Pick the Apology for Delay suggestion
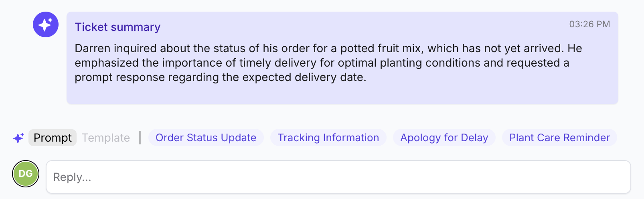The width and height of the screenshot is (644, 199). [x=444, y=138]
